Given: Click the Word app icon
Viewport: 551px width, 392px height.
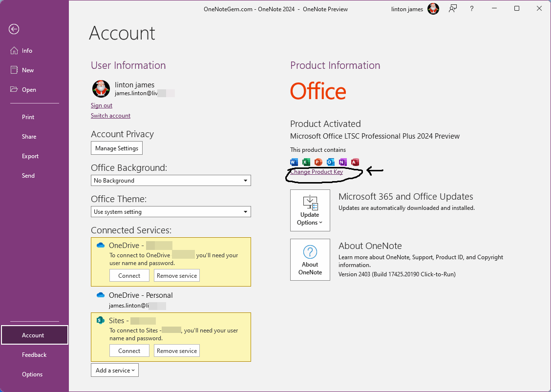Looking at the screenshot, I should 294,162.
